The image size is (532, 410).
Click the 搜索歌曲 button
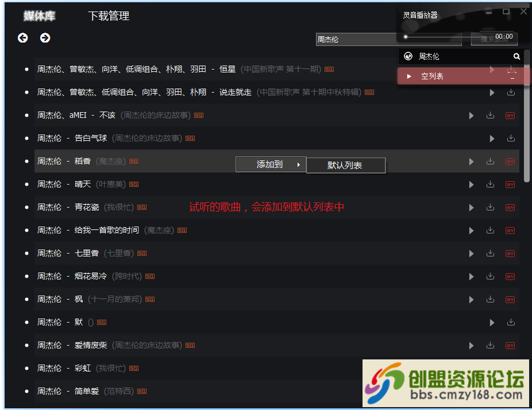[494, 40]
